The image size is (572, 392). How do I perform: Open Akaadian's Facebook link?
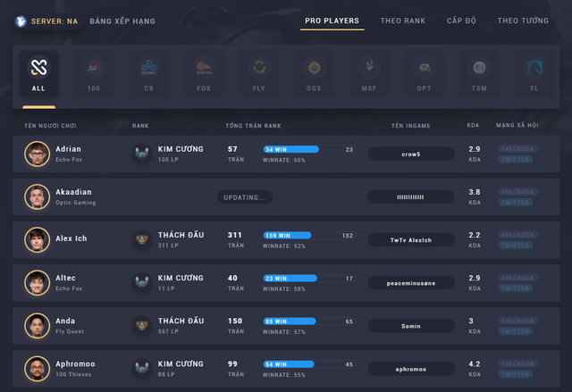coord(517,192)
